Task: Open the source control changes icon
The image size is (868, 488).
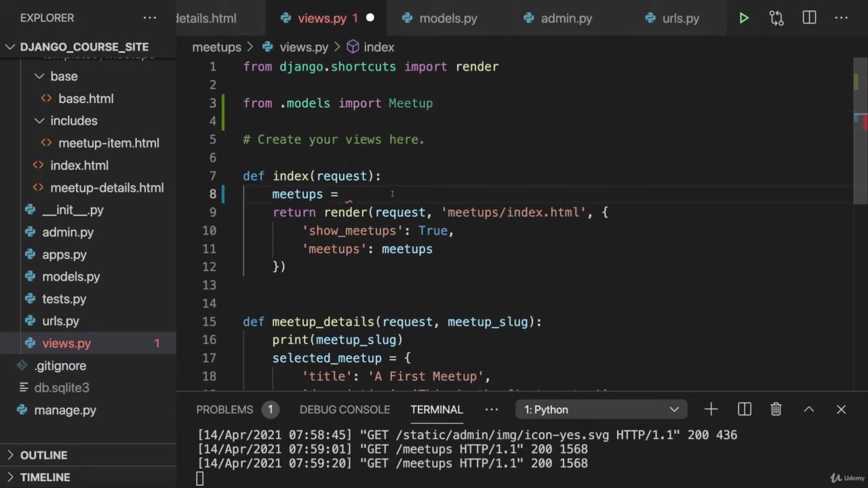Action: pyautogui.click(x=776, y=18)
